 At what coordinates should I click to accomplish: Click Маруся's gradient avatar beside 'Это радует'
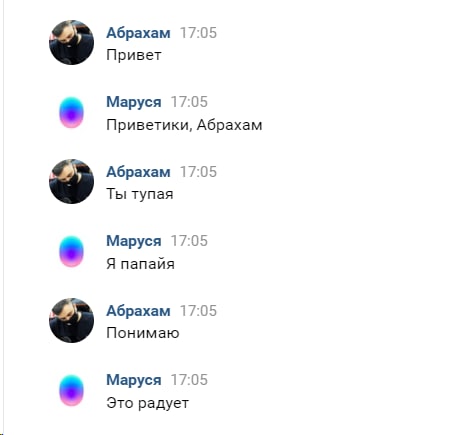[71, 390]
